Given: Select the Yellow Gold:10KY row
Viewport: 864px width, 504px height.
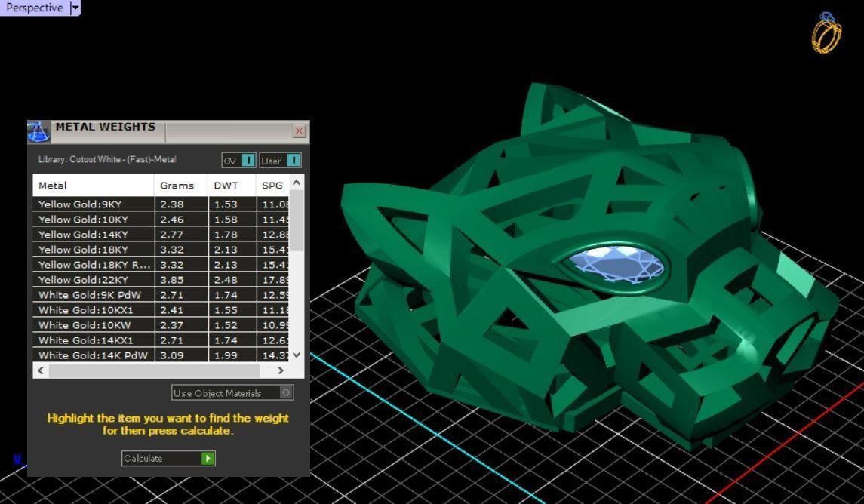Looking at the screenshot, I should [x=160, y=220].
